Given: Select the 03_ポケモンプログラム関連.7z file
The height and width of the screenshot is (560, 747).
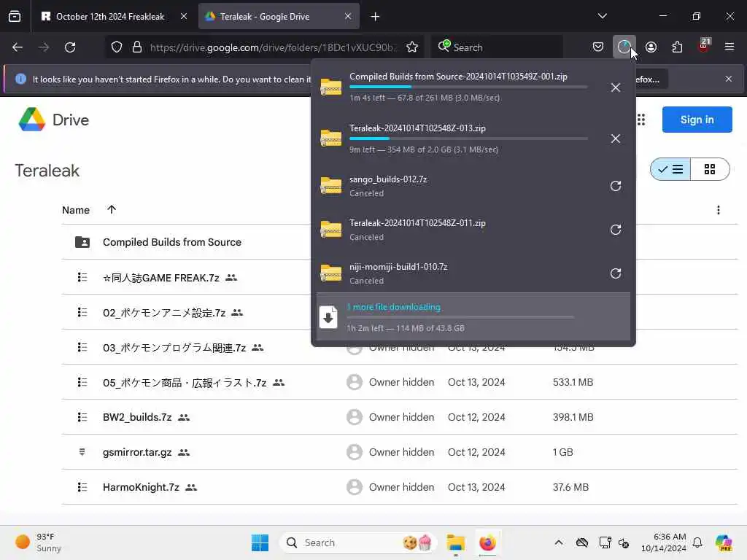Looking at the screenshot, I should (x=174, y=348).
